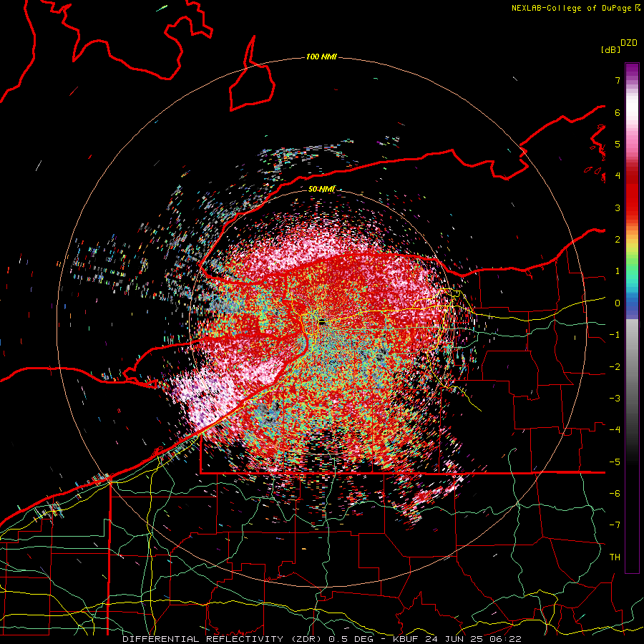Click the '50 NMI' range ring label
This screenshot has height=644, width=644.
tap(321, 189)
